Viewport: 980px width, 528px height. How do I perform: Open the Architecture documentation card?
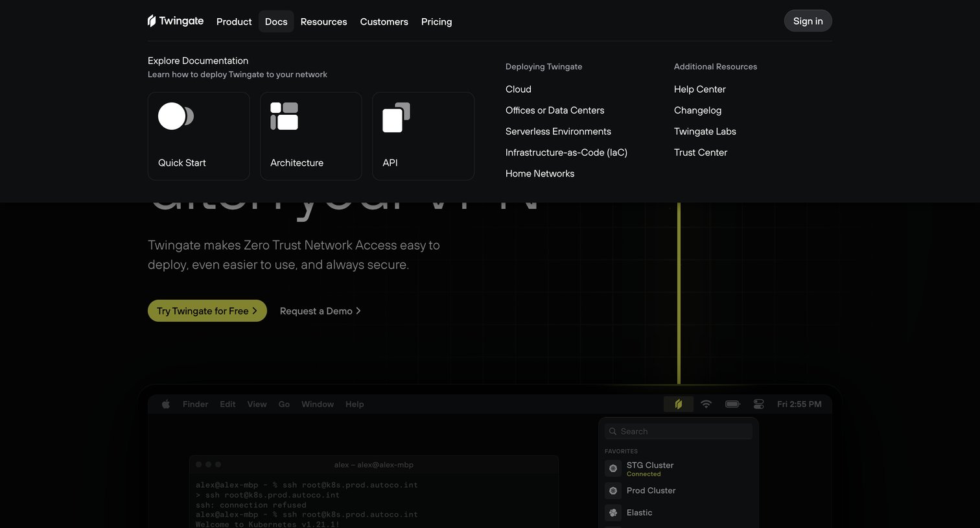311,136
